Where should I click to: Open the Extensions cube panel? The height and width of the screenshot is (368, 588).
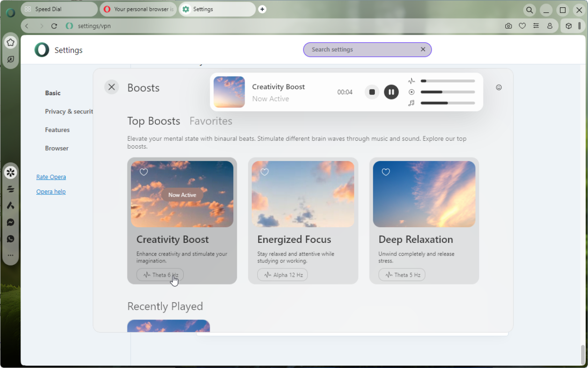568,26
